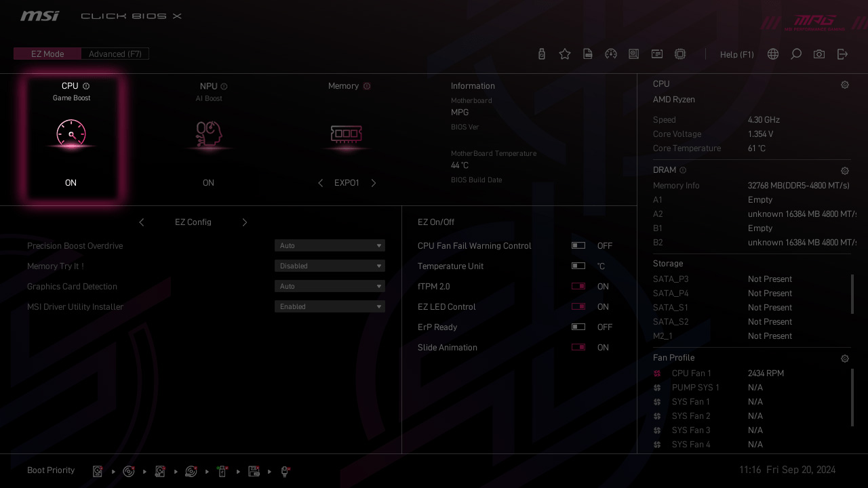This screenshot has height=488, width=868.
Task: Open the hardware monitor gauge icon
Action: click(x=611, y=54)
